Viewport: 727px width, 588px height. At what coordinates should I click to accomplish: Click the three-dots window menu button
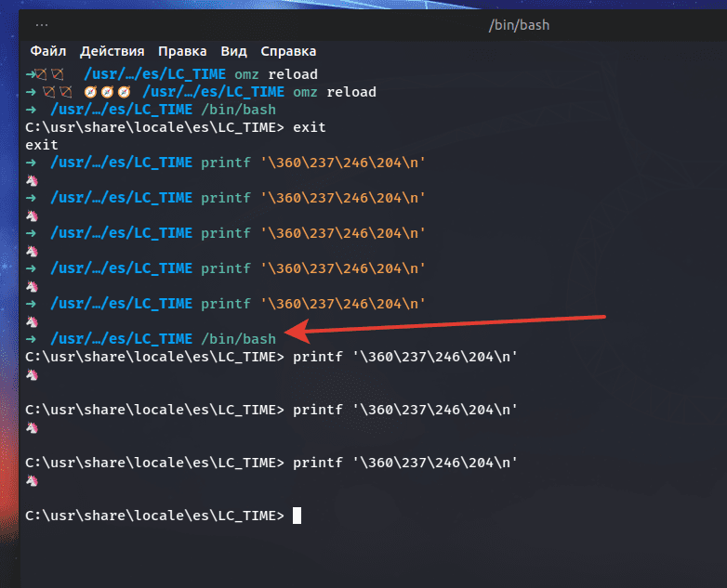[42, 25]
